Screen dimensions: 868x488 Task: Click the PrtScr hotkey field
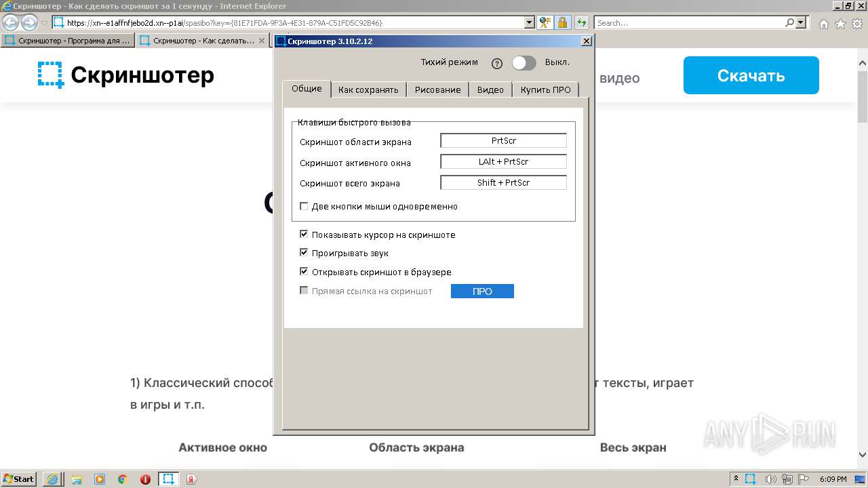tap(503, 140)
